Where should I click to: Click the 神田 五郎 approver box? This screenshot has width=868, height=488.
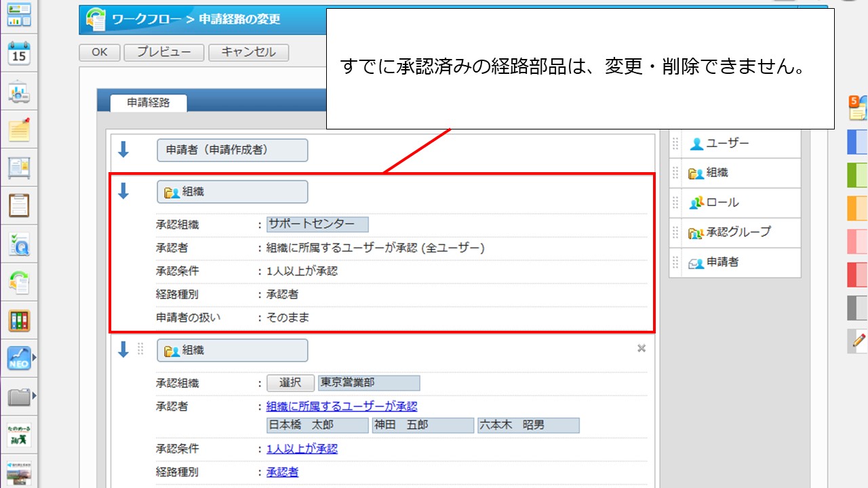click(x=423, y=425)
